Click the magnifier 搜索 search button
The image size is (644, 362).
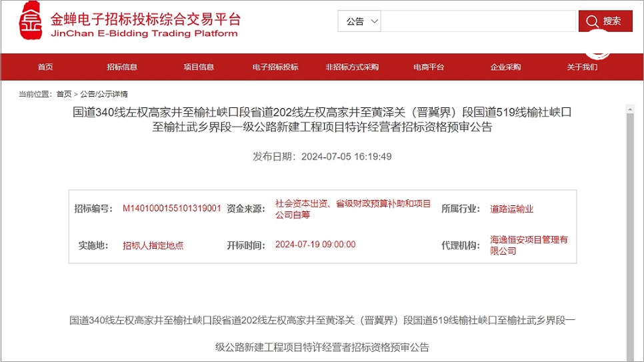[605, 21]
